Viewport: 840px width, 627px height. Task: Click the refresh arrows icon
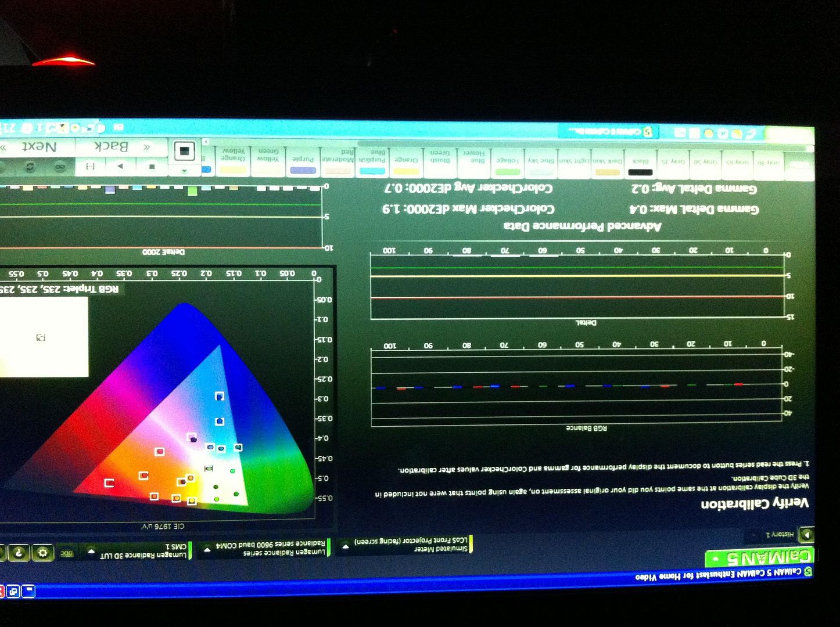coord(29,167)
